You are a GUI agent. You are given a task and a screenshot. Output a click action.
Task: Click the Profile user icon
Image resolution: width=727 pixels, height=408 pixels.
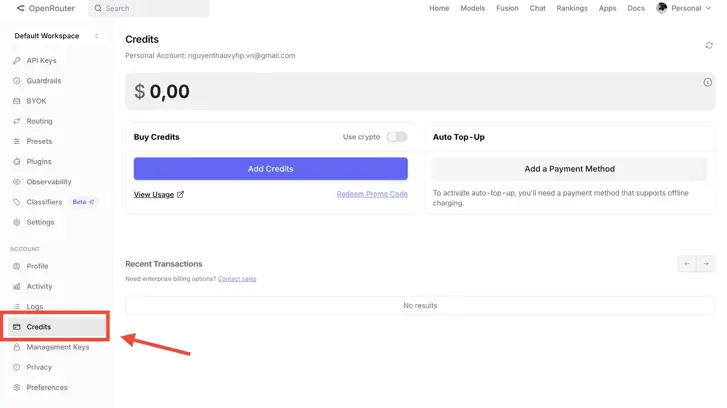pyautogui.click(x=17, y=266)
